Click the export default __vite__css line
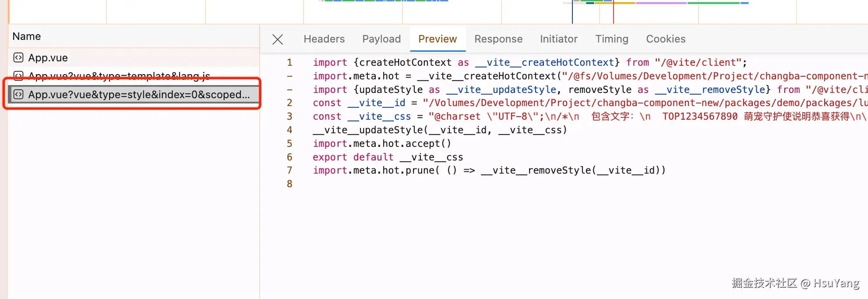The height and width of the screenshot is (299, 868). pos(388,157)
